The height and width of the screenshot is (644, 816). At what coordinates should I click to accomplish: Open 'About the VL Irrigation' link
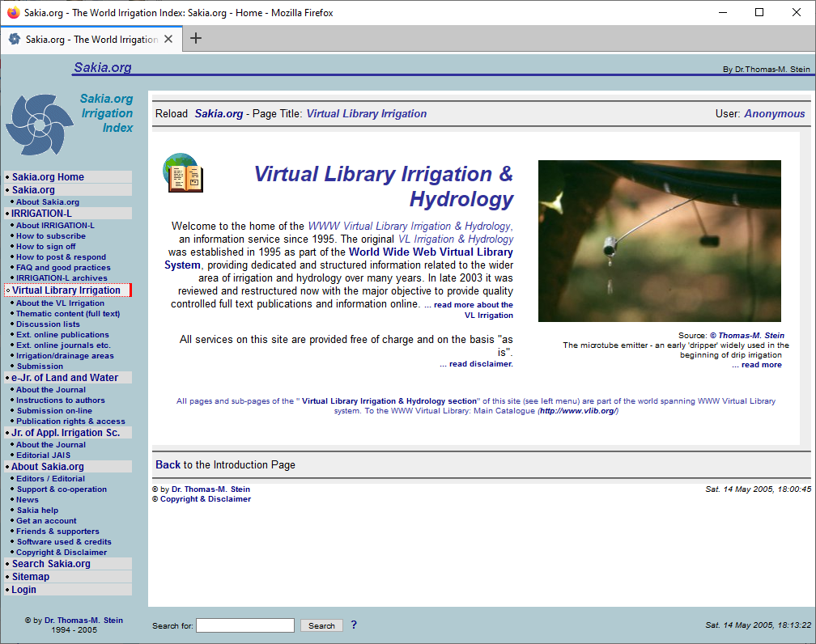pyautogui.click(x=61, y=303)
